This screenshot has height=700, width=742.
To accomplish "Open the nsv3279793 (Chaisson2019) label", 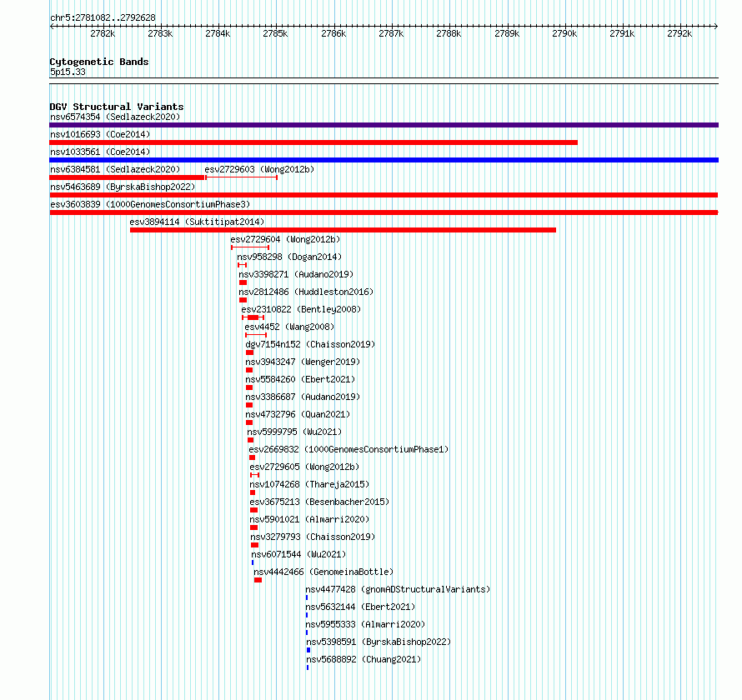I will click(x=313, y=537).
